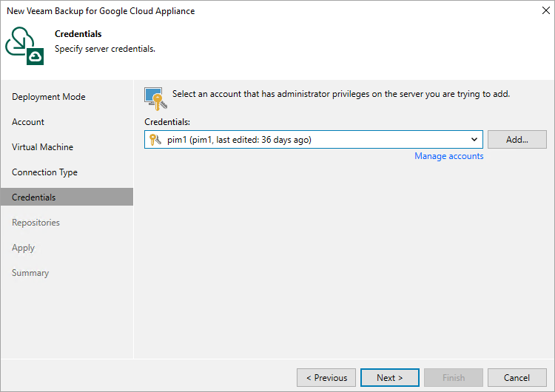Click the key icon beside pim1 credentials
555x392 pixels.
point(155,140)
